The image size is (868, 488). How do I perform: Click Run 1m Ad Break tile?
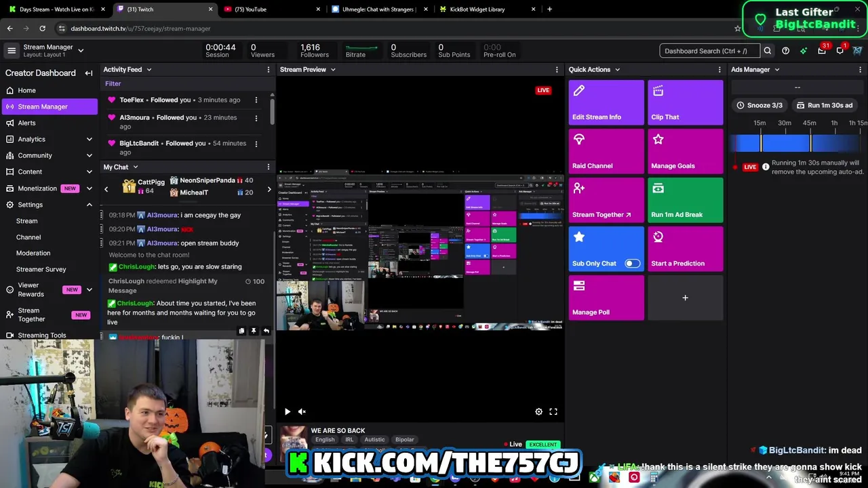point(686,200)
